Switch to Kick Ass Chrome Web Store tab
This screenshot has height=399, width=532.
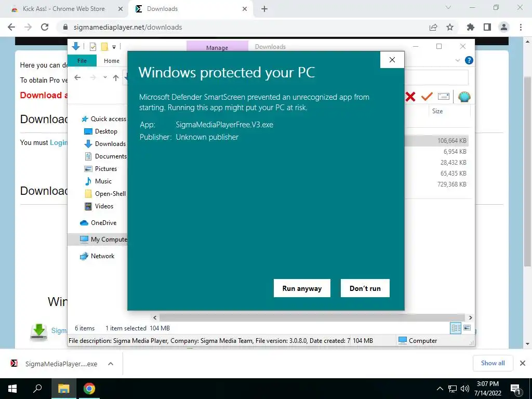tap(64, 9)
